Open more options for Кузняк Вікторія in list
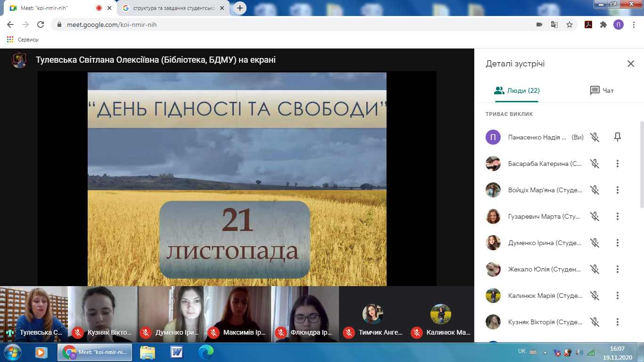This screenshot has height=362, width=644. tap(618, 322)
